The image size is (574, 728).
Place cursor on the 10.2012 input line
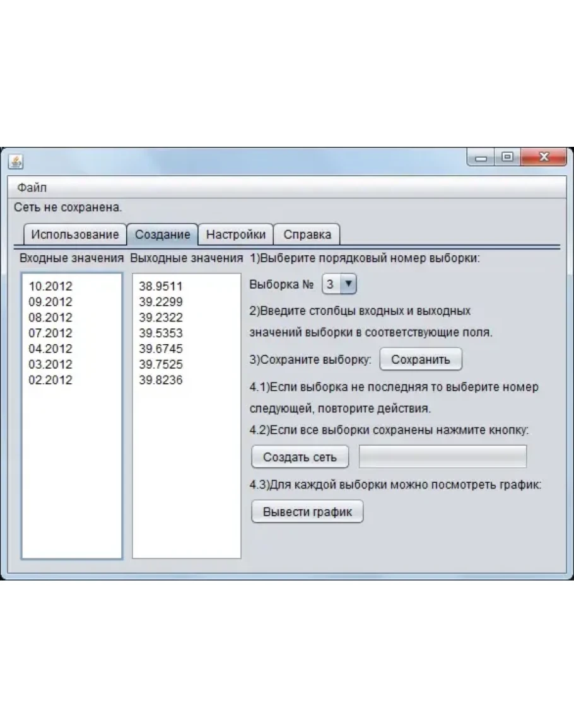click(x=50, y=286)
